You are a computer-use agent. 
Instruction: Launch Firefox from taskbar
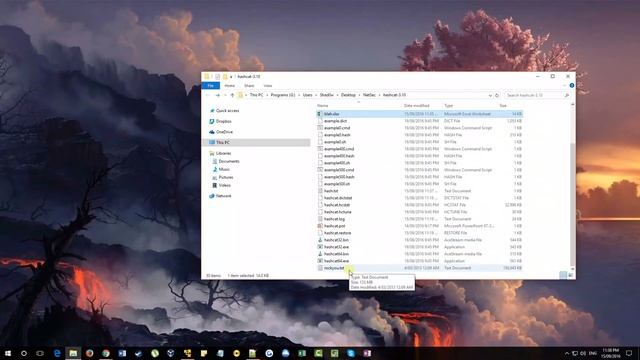pyautogui.click(x=89, y=353)
